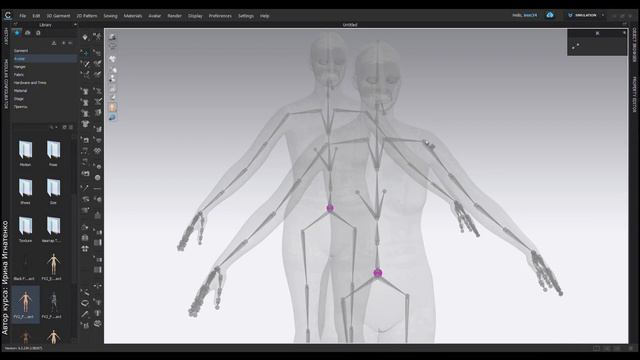Open the Preferences menu
Viewport: 640px width, 360px height.
220,16
